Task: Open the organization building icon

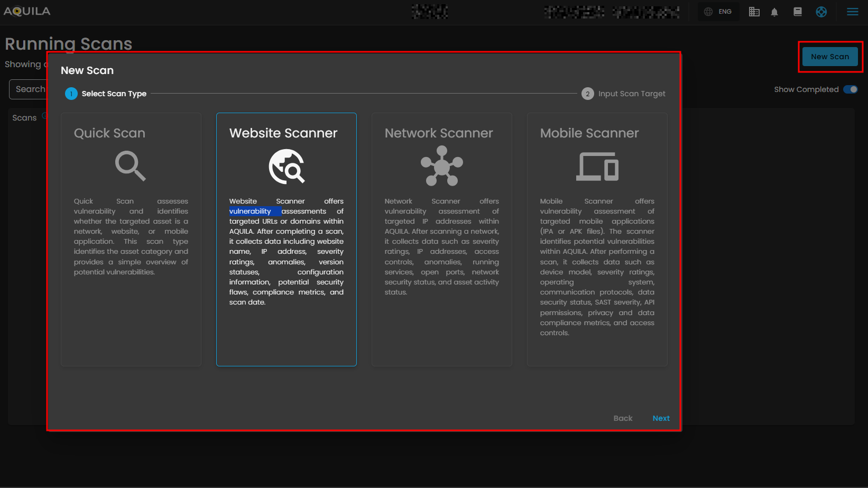Action: coord(754,12)
